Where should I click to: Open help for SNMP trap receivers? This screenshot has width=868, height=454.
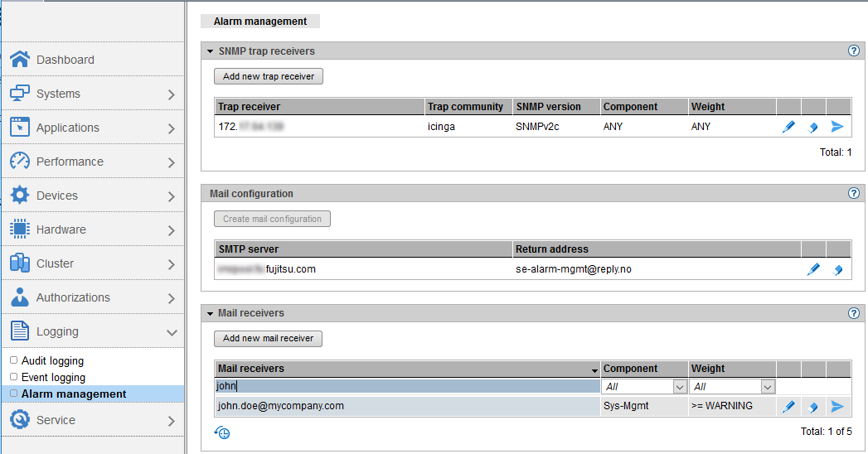(x=854, y=51)
